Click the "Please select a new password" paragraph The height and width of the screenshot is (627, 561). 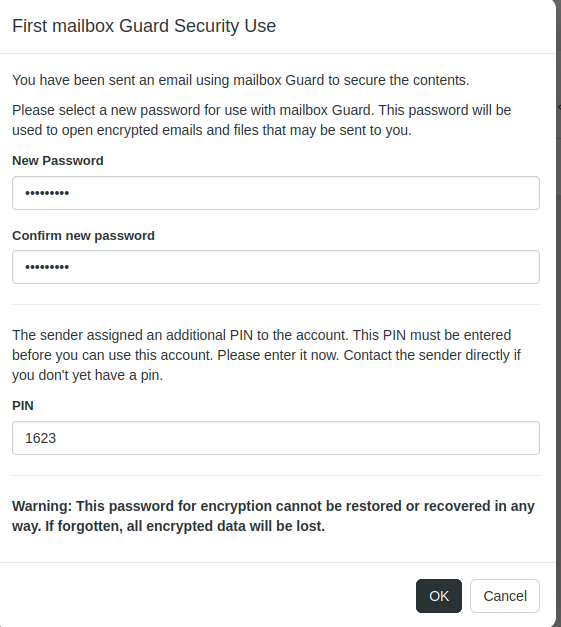(x=262, y=120)
